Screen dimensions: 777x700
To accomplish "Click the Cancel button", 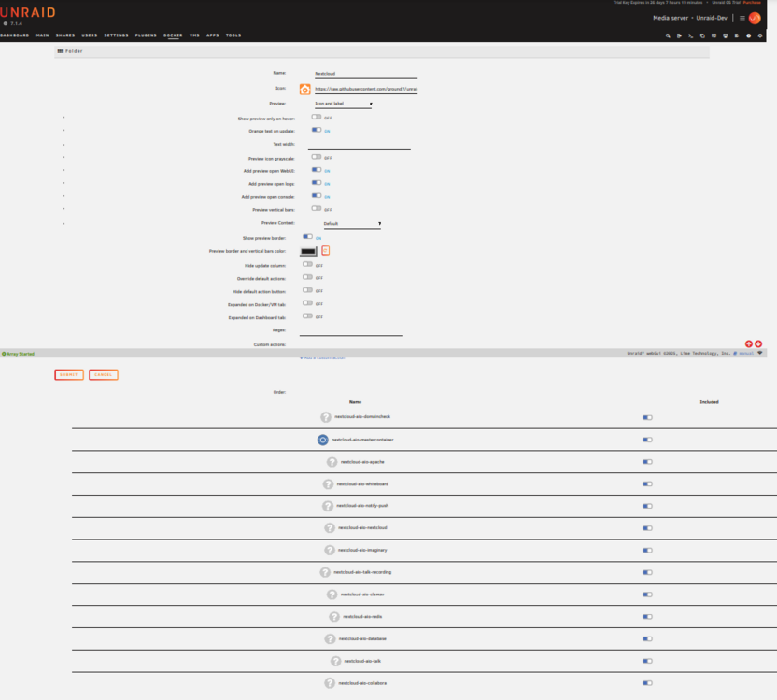I will pyautogui.click(x=103, y=375).
